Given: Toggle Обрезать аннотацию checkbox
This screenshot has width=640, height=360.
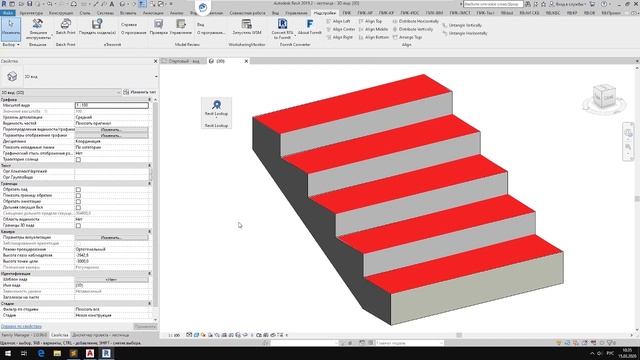Looking at the screenshot, I should point(78,202).
